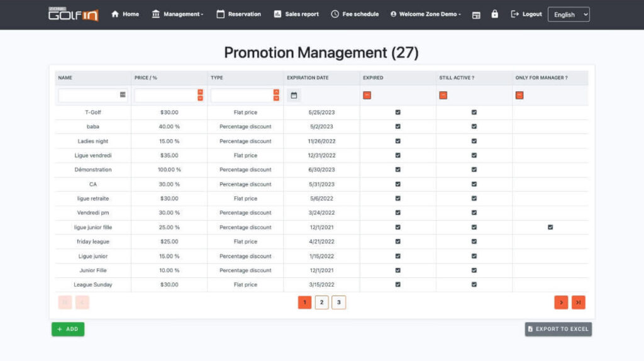Screen dimensions: 644x361
Task: Click the Name filter input field
Action: coord(88,96)
